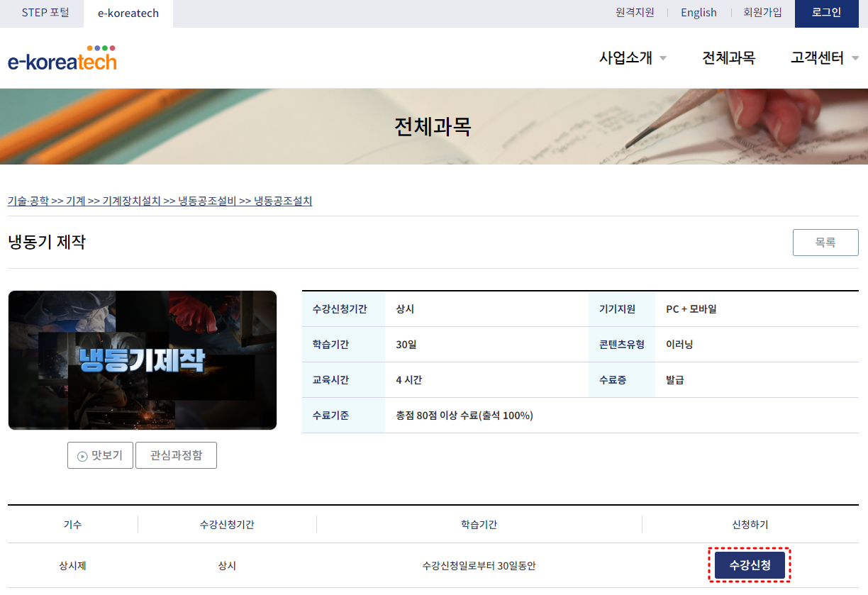Click the 30일 study period value
868x595 pixels.
(x=406, y=345)
